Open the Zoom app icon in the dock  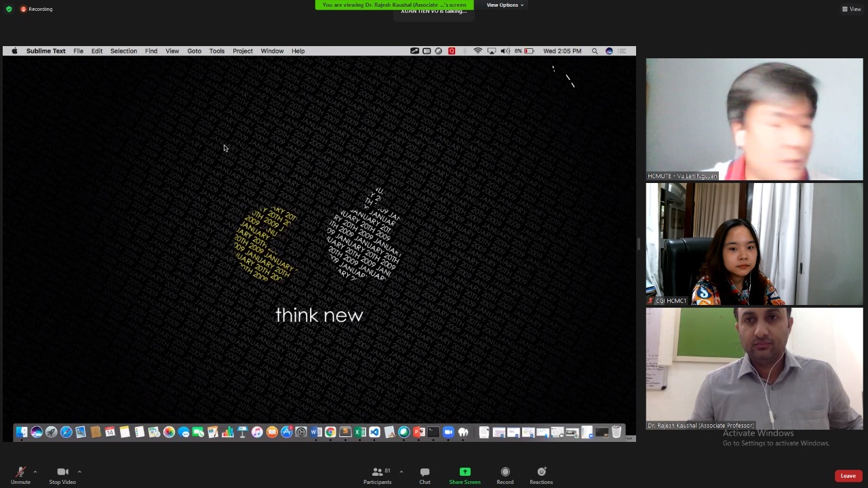[x=448, y=432]
